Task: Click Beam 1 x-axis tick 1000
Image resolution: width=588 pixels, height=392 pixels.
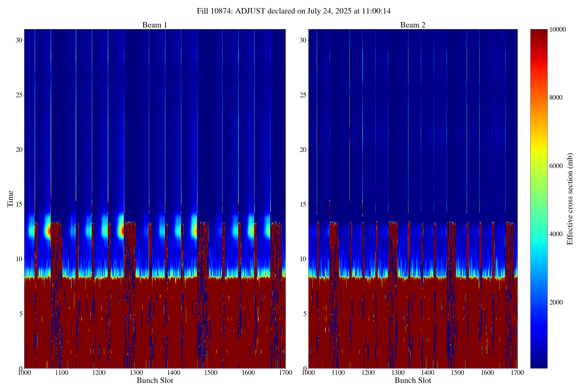Action: (x=24, y=373)
